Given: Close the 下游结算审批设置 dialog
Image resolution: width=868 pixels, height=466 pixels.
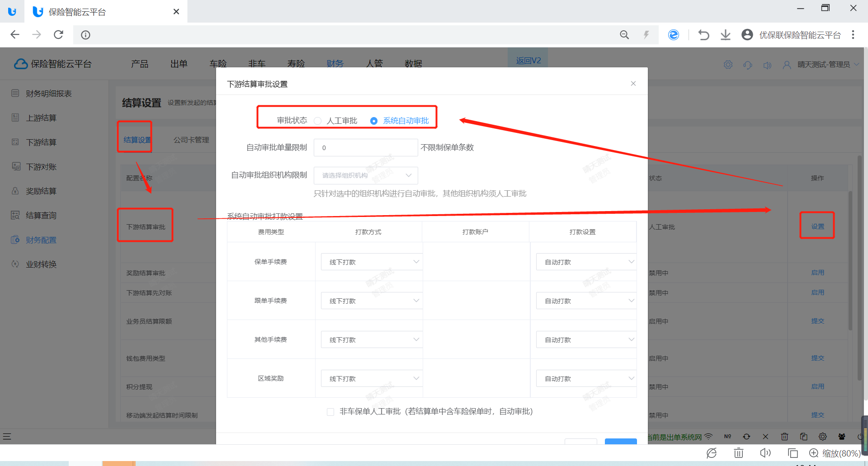Looking at the screenshot, I should (x=633, y=84).
